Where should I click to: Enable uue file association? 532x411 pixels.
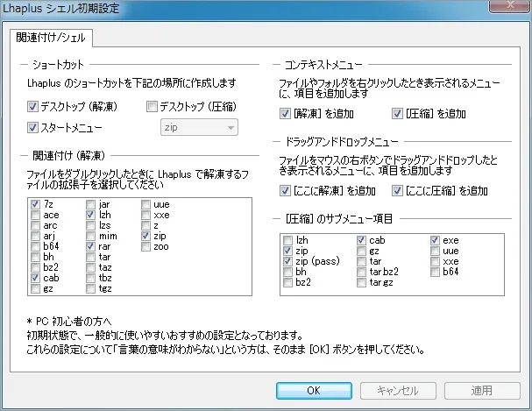145,204
